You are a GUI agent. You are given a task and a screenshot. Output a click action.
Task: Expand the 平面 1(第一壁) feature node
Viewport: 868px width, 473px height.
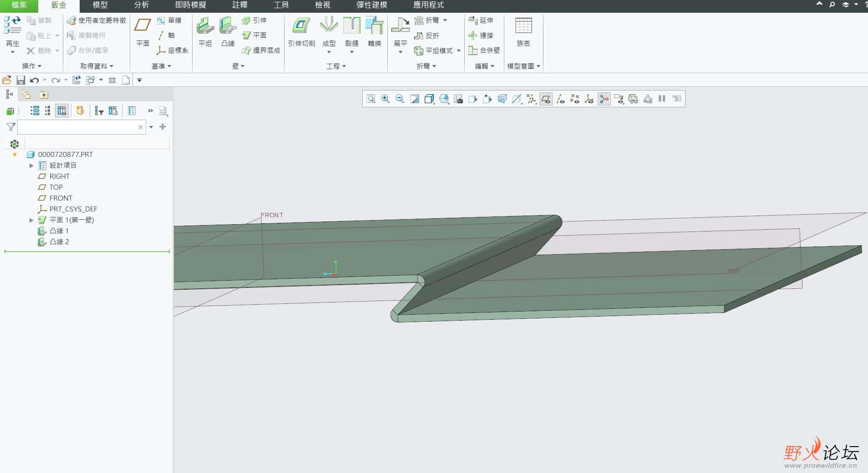click(31, 220)
